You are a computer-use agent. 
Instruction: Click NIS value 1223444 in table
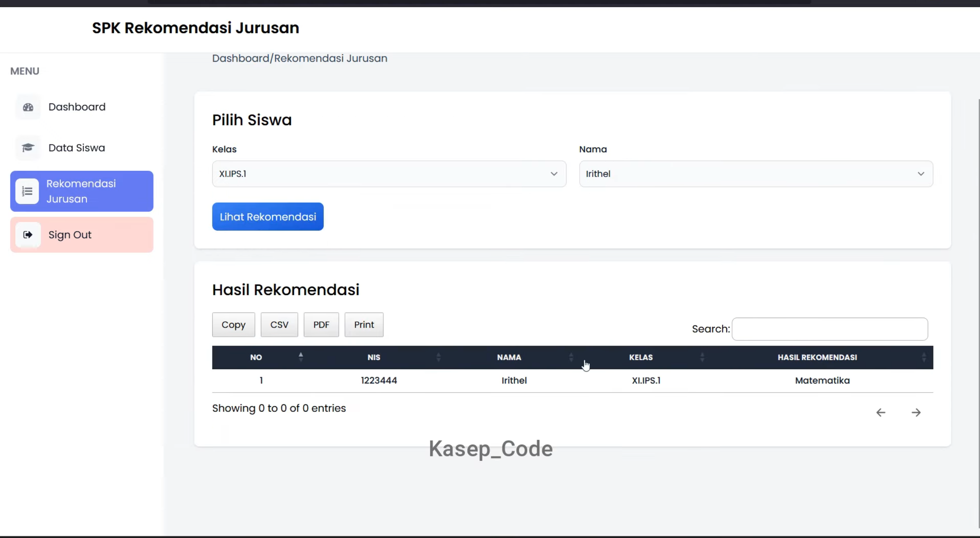(x=379, y=381)
